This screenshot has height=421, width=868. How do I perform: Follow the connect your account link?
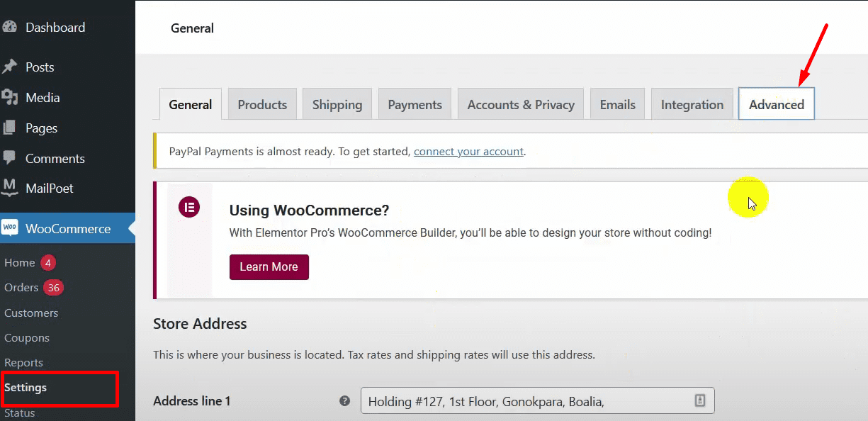click(x=468, y=152)
